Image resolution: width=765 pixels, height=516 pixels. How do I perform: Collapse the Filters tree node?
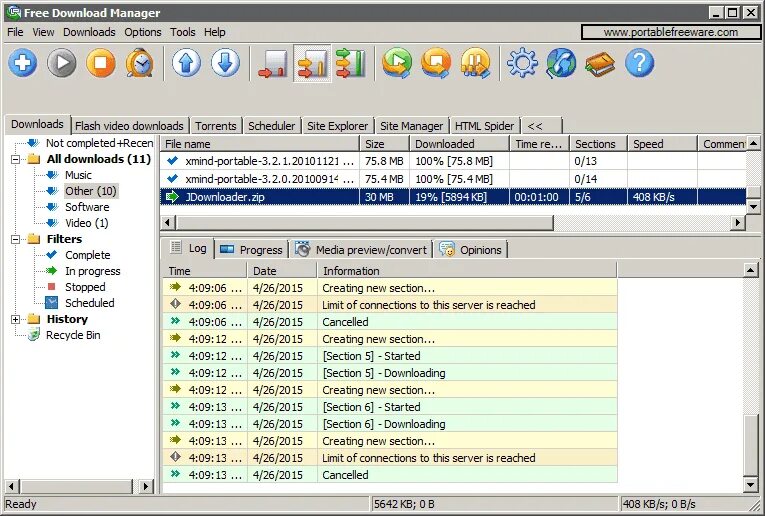[16, 239]
